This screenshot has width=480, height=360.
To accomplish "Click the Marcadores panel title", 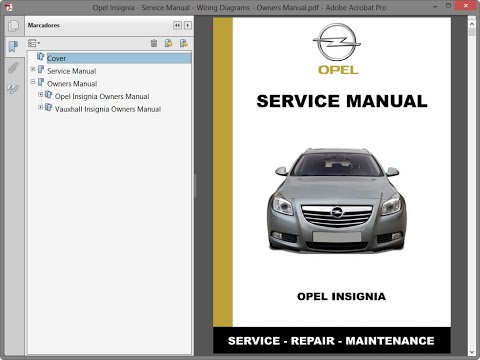I will coord(44,25).
